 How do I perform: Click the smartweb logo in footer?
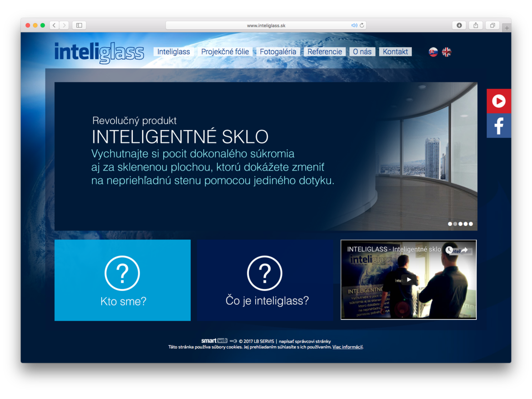(214, 341)
